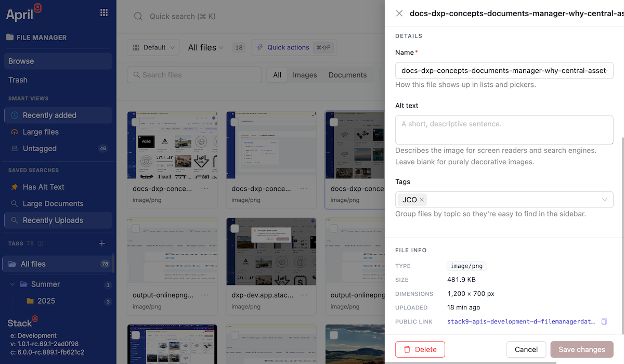Select checkbox on third docs-dxp-conce thumbnail
This screenshot has width=624, height=364.
pos(334,122)
